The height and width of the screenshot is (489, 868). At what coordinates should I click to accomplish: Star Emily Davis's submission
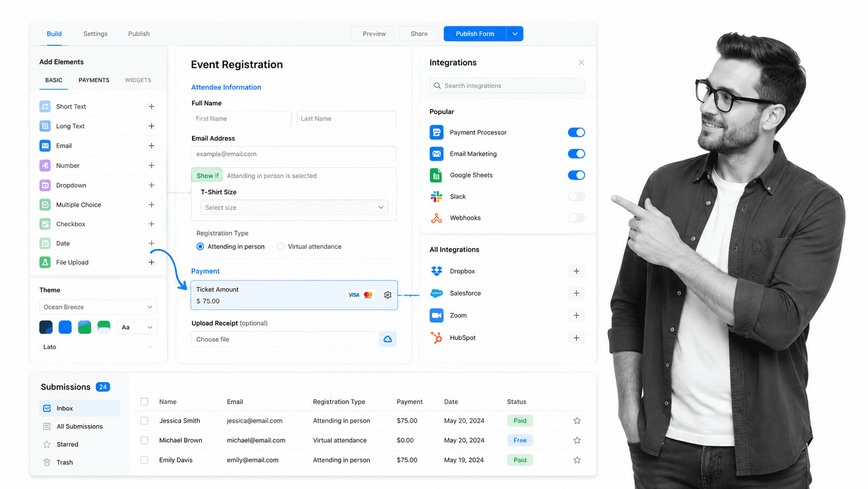click(577, 460)
